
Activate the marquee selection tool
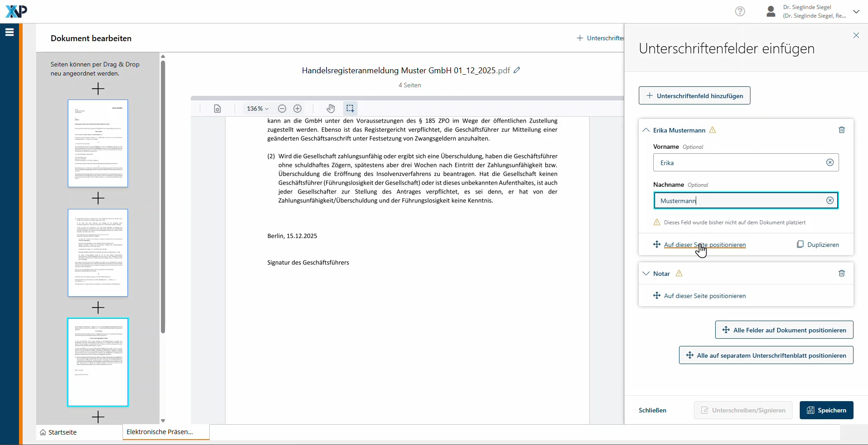(350, 109)
